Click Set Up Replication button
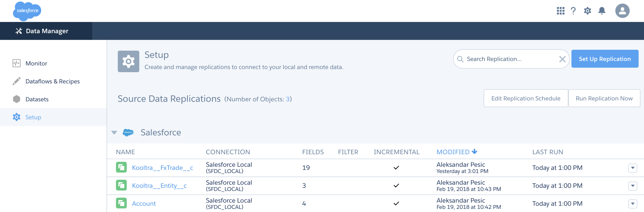 point(605,59)
